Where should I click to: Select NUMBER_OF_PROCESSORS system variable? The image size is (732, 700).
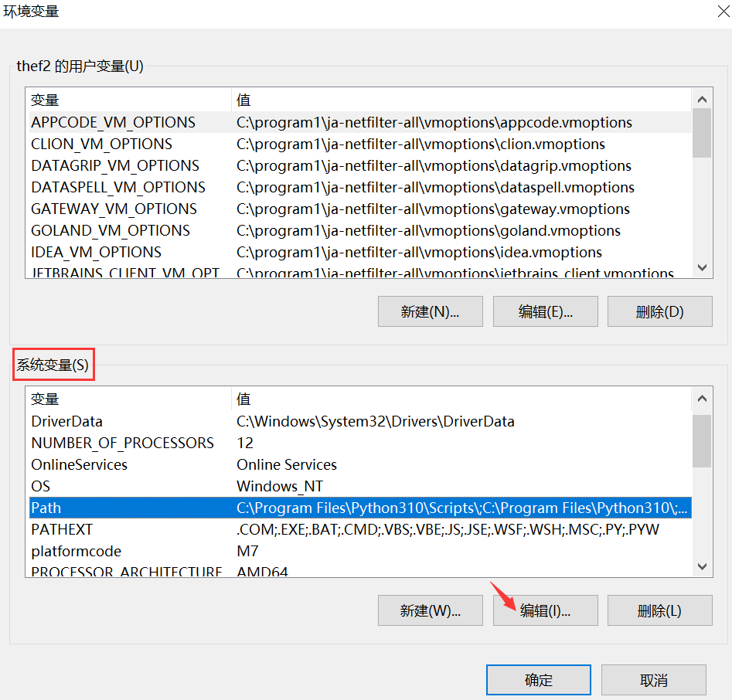360,443
